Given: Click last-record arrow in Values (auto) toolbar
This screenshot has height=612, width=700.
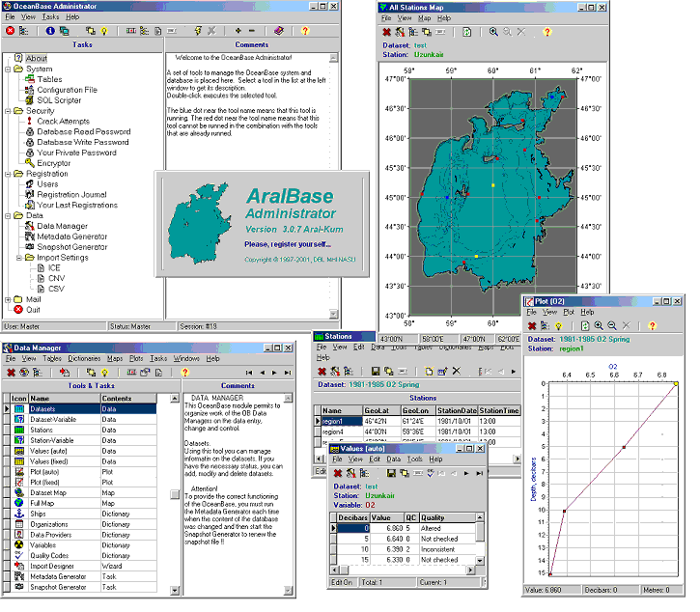Looking at the screenshot, I should (480, 474).
